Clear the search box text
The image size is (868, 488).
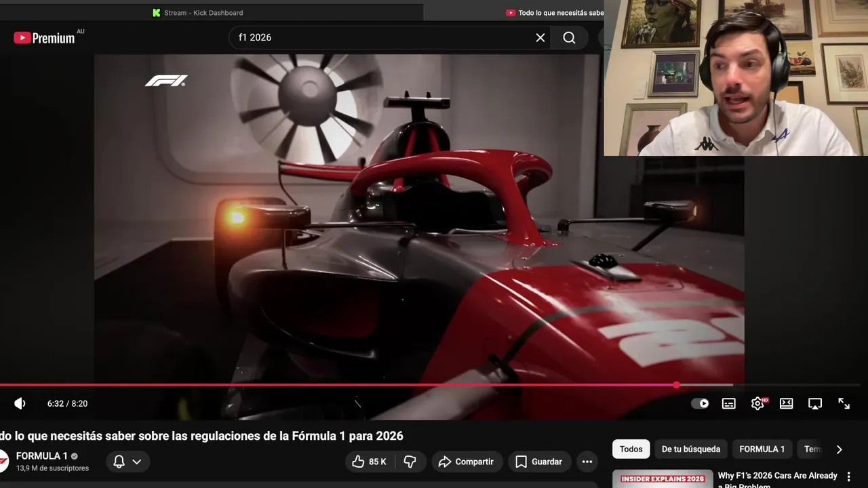pos(540,38)
